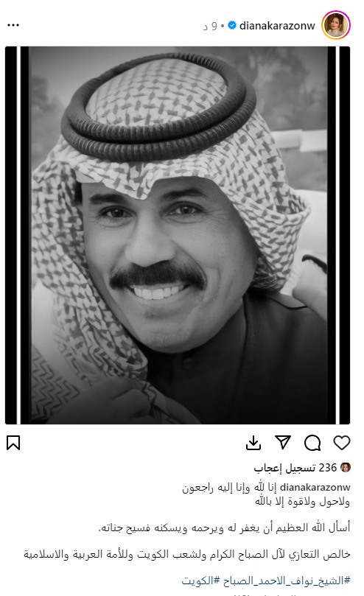The image size is (364, 596).
Task: Click the caption line ولاحول ولاقوة إلا بالله
Action: [x=302, y=502]
